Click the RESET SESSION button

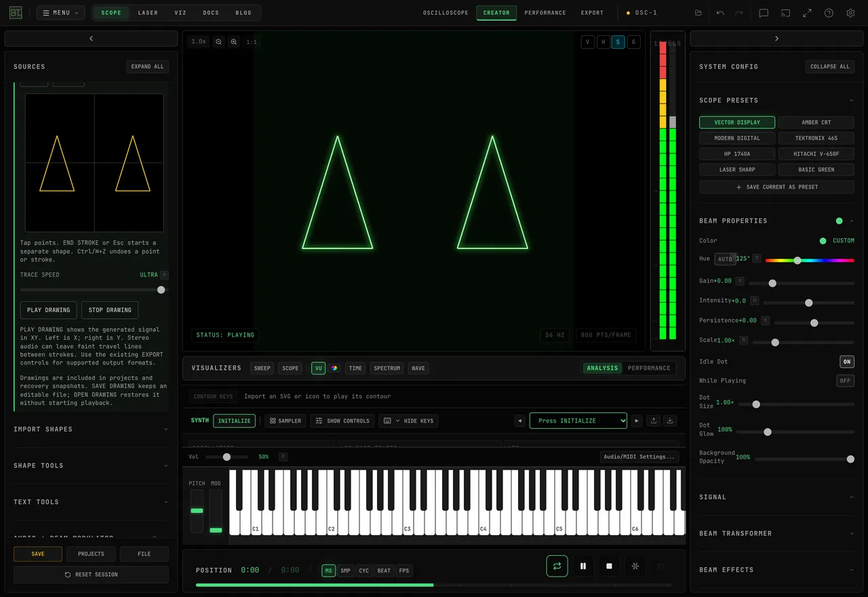coord(91,575)
